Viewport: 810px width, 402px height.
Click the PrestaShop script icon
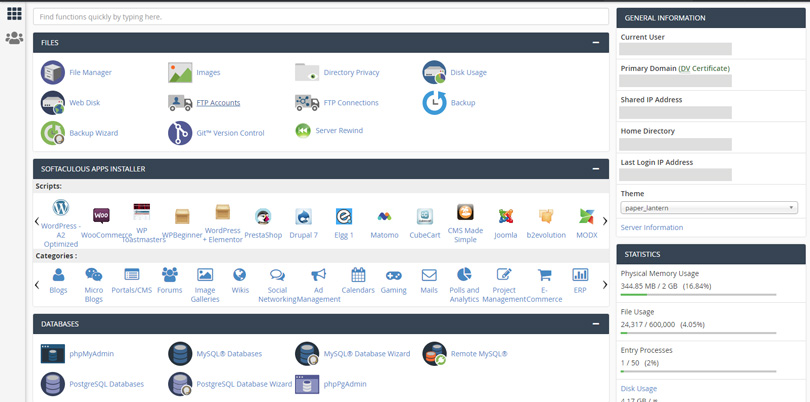coord(263,217)
